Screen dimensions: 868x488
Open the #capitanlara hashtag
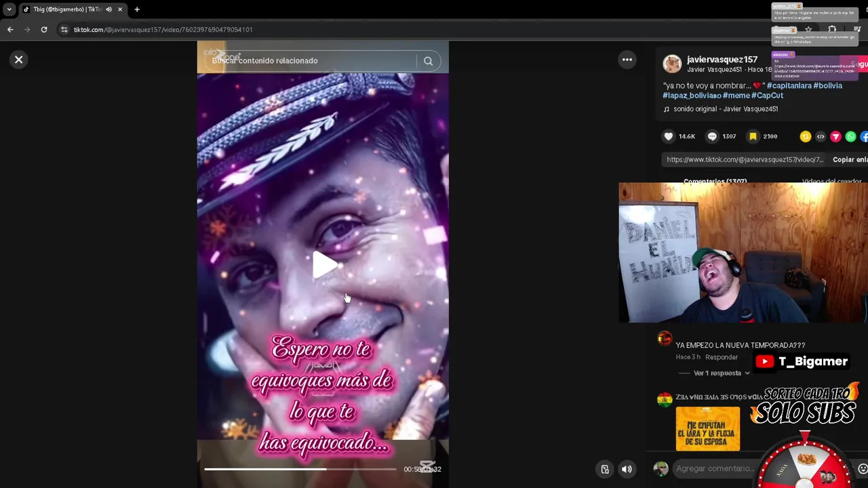pos(789,85)
